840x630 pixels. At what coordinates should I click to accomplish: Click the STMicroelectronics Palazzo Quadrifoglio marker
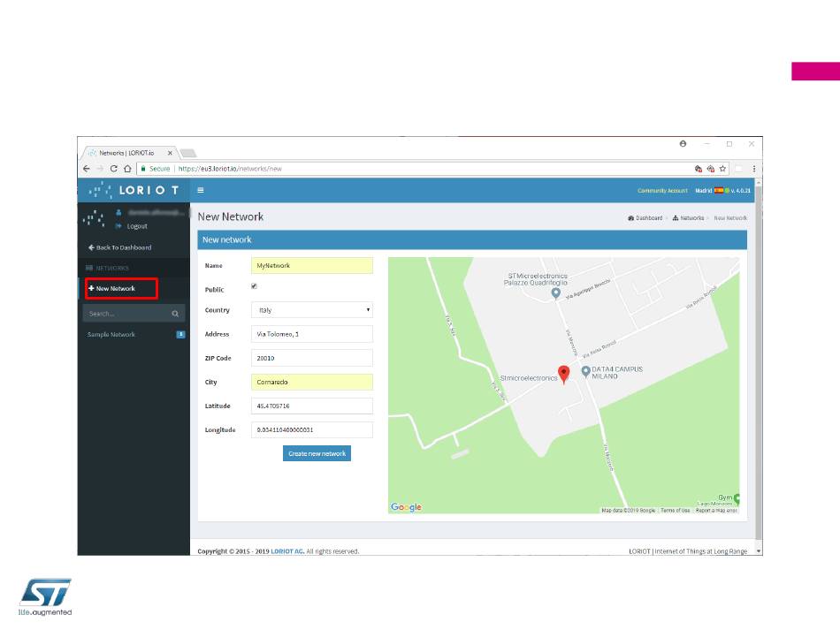555,293
